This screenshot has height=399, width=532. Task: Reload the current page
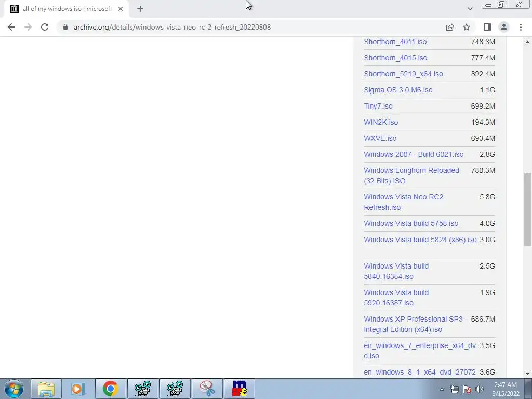[x=45, y=27]
